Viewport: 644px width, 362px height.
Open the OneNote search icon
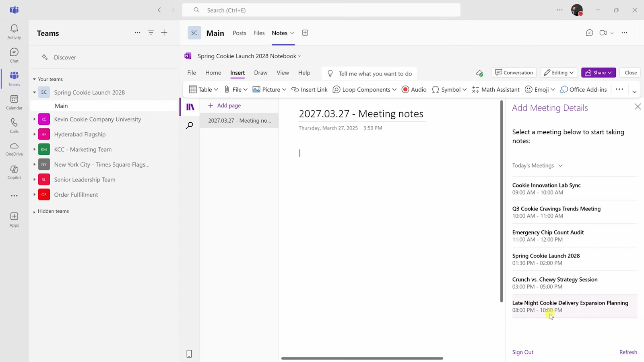pyautogui.click(x=190, y=125)
